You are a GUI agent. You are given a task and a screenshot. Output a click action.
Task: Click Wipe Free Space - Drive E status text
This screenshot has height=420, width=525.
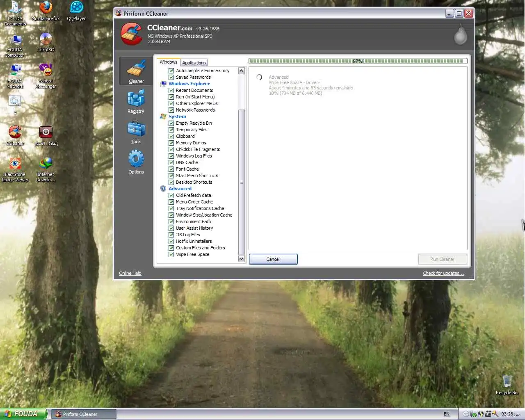pos(294,82)
